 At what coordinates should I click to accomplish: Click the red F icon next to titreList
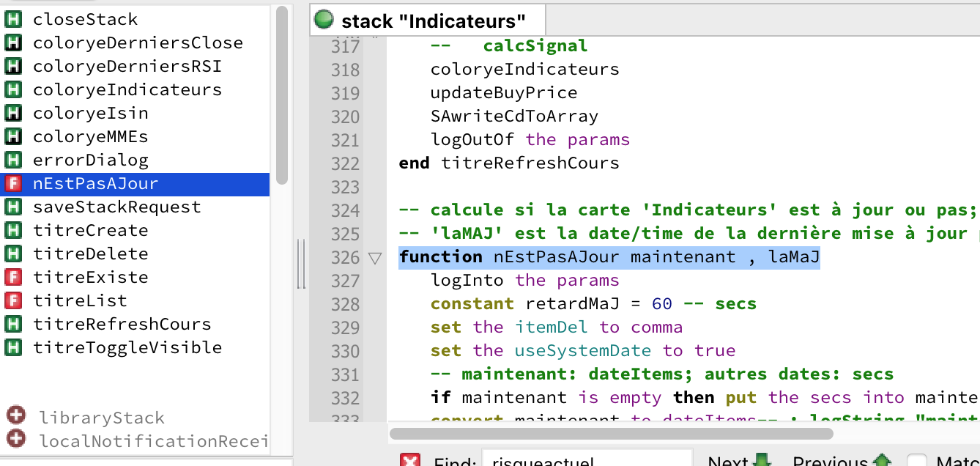(13, 301)
